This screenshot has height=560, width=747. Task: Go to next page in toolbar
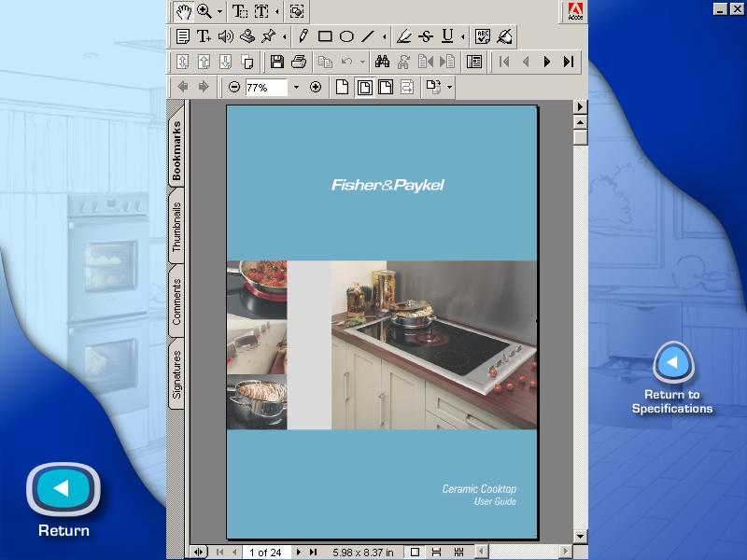(547, 62)
